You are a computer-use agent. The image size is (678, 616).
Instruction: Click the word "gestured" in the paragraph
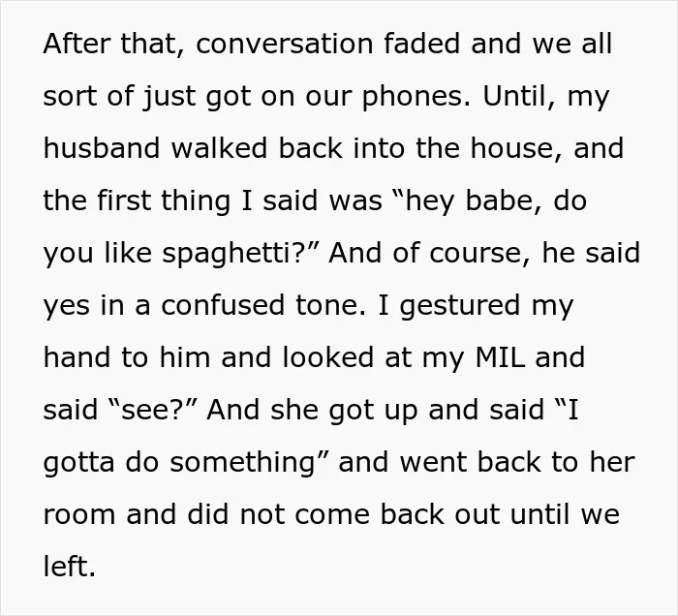pyautogui.click(x=460, y=306)
